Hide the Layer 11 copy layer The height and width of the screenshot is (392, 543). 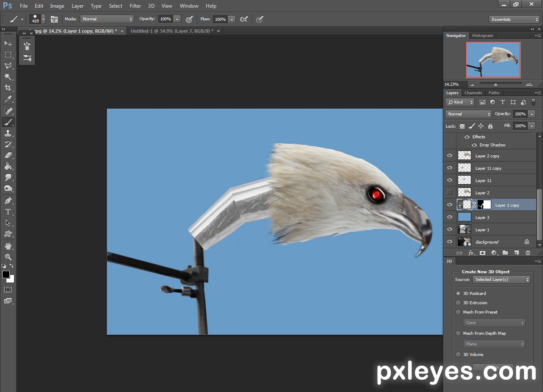(x=450, y=168)
